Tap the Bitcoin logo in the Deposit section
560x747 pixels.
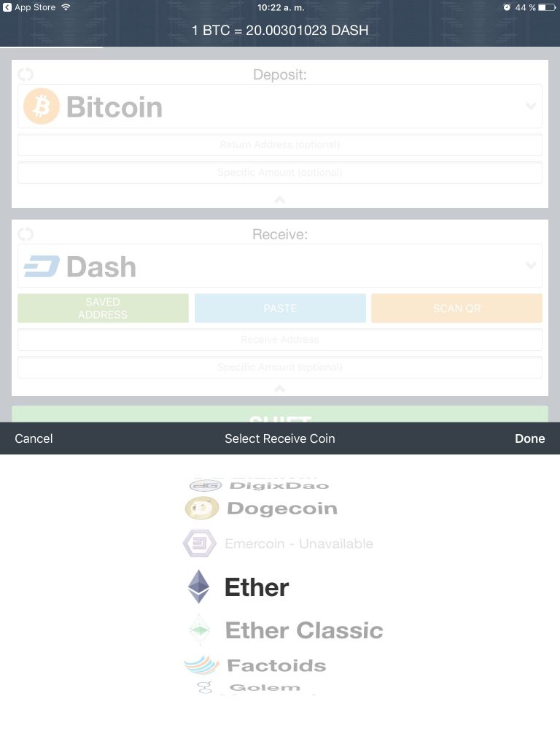[42, 107]
